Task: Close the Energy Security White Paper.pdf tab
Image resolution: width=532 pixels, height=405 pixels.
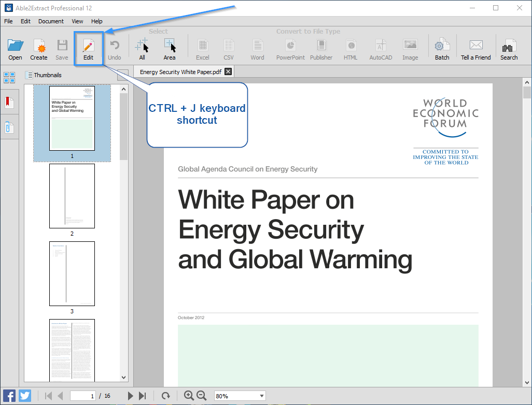Action: point(228,72)
